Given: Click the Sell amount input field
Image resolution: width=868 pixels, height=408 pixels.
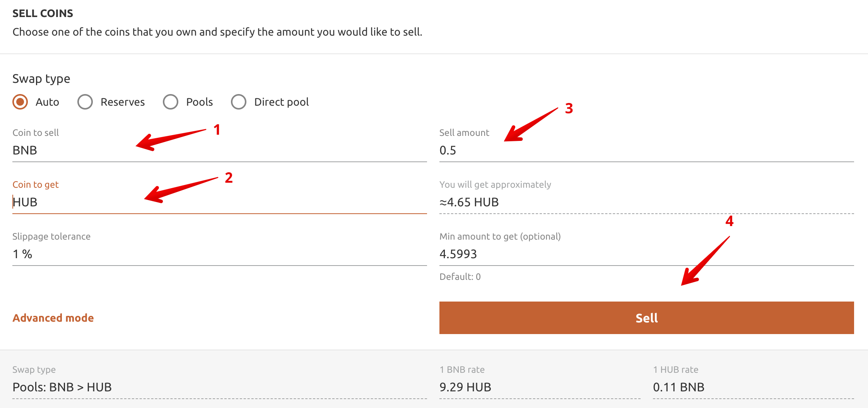Looking at the screenshot, I should 646,150.
